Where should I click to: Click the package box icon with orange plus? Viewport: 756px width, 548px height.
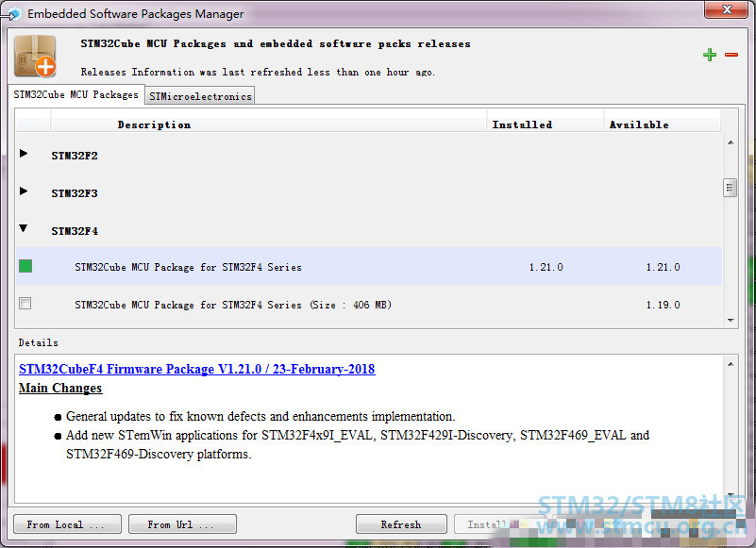pyautogui.click(x=35, y=56)
